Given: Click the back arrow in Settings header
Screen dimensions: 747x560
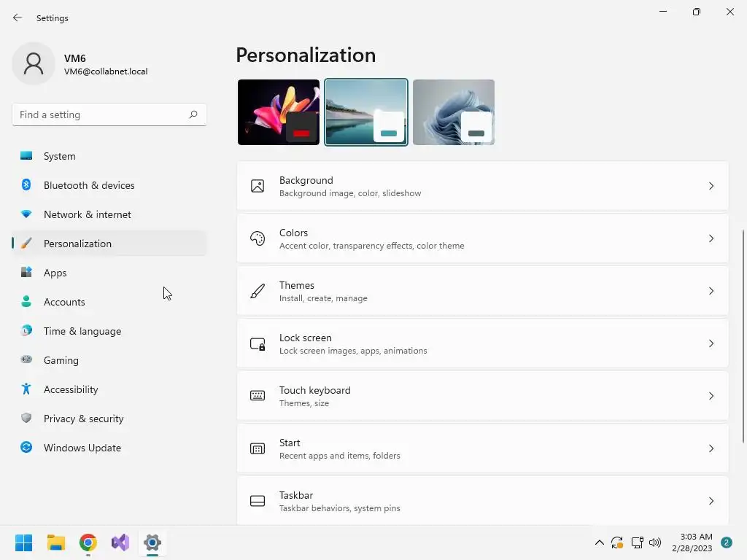Looking at the screenshot, I should (x=18, y=17).
